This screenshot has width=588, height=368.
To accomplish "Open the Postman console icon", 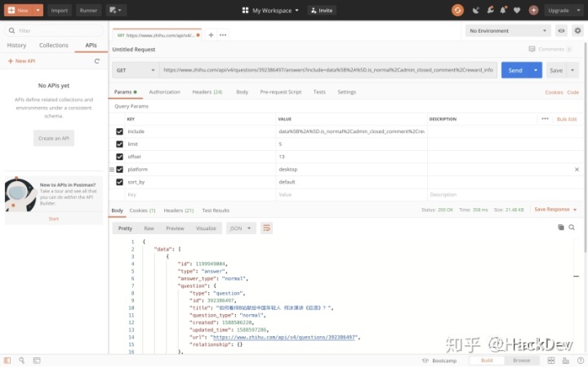I will pos(37,361).
